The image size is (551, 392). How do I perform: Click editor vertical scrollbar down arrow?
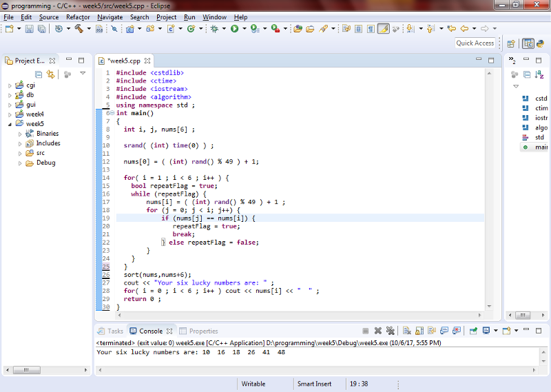click(x=489, y=306)
